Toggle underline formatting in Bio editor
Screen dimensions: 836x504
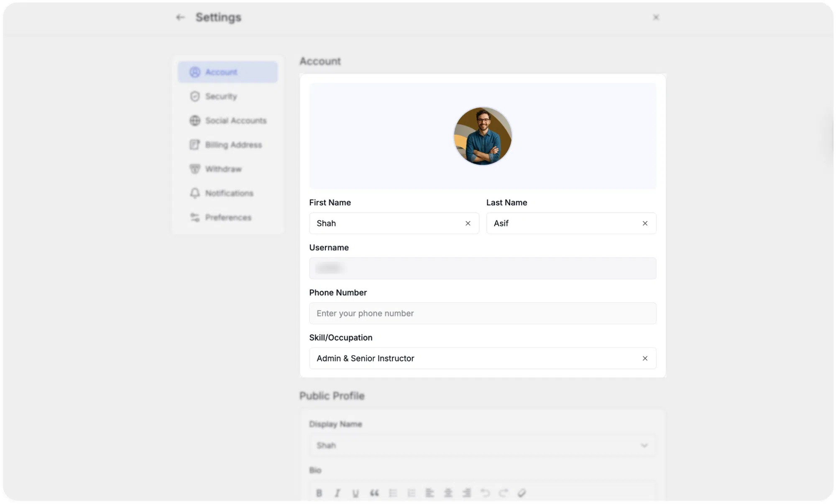pos(355,493)
